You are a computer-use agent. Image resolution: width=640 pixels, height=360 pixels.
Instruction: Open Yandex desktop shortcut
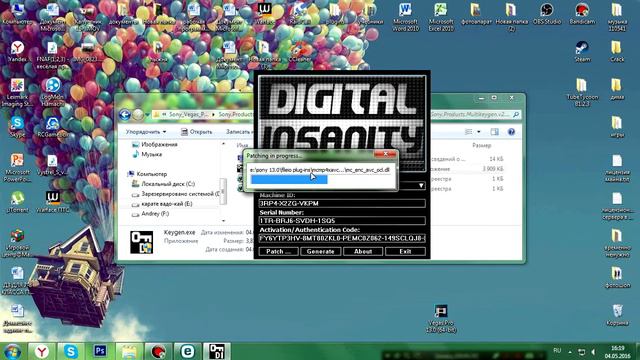click(17, 51)
